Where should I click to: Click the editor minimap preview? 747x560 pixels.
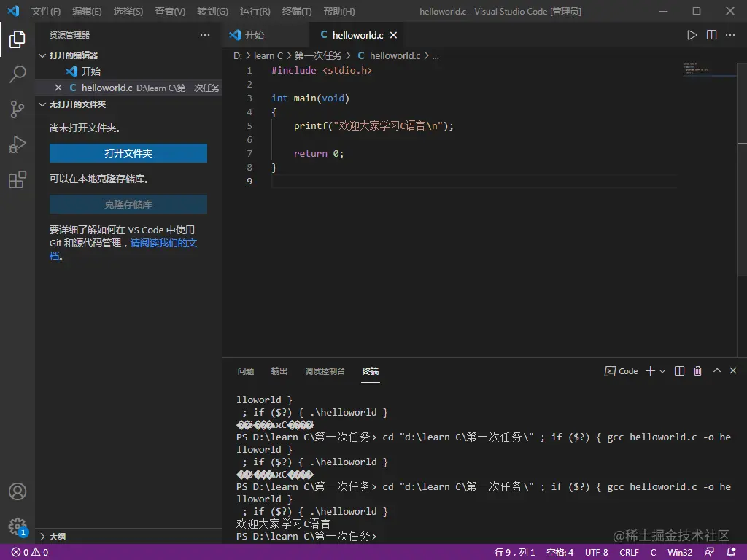tap(708, 69)
